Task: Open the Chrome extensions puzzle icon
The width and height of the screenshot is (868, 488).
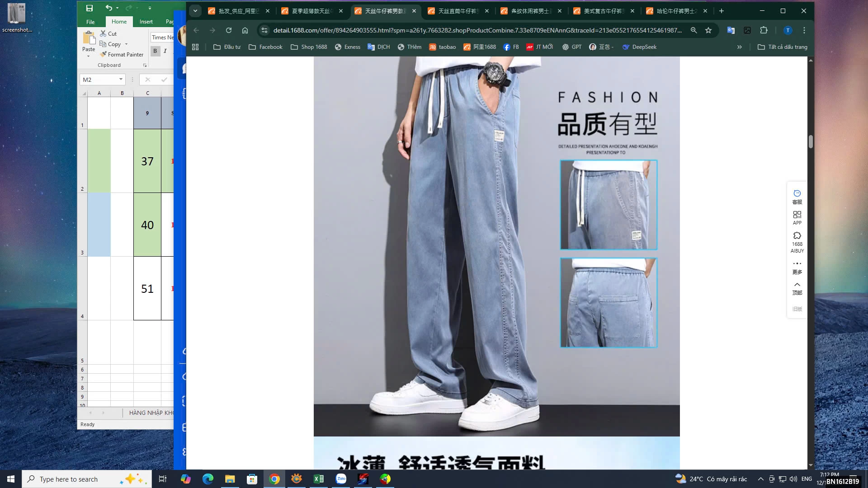Action: pyautogui.click(x=764, y=30)
